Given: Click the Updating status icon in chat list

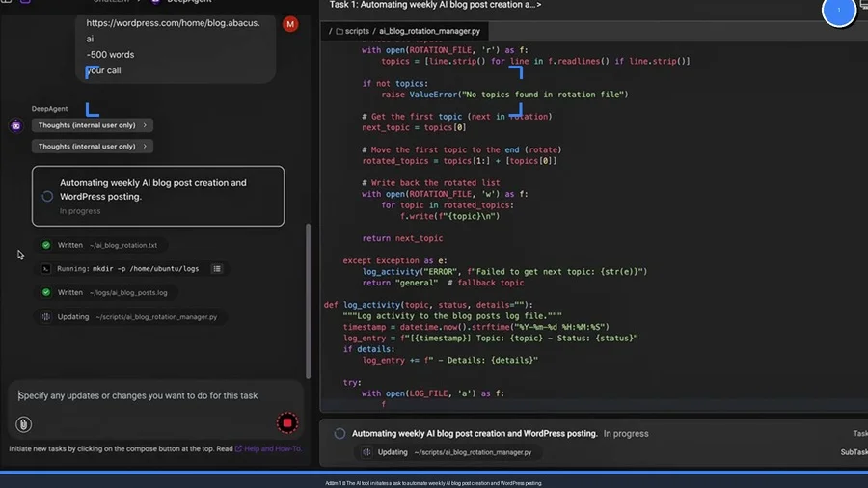Looking at the screenshot, I should tap(46, 316).
